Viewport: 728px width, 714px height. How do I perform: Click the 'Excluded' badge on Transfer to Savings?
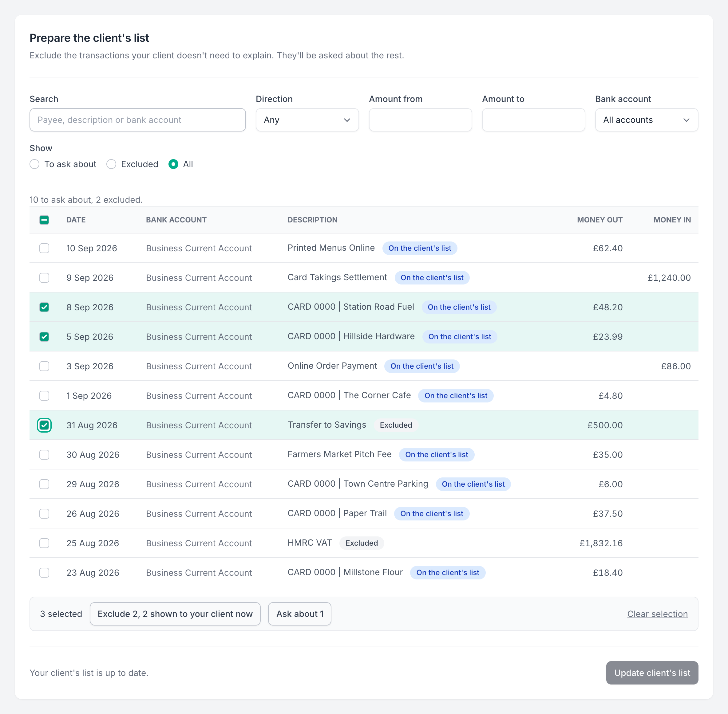(396, 425)
